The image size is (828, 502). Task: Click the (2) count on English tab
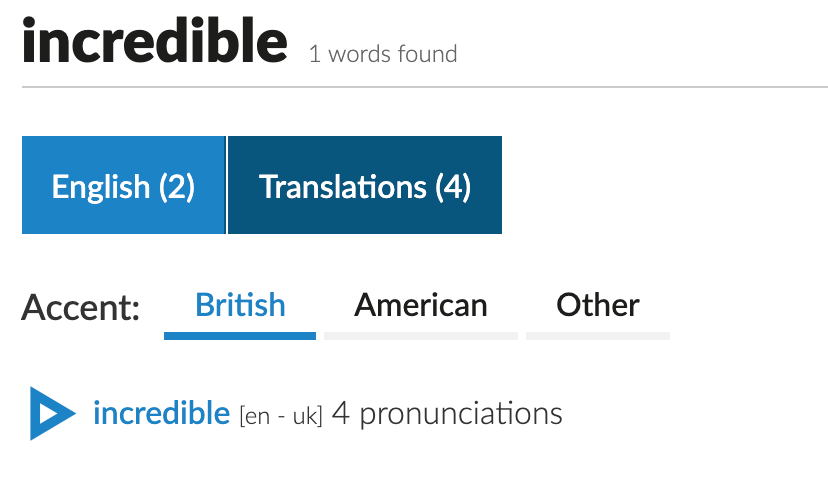(176, 186)
